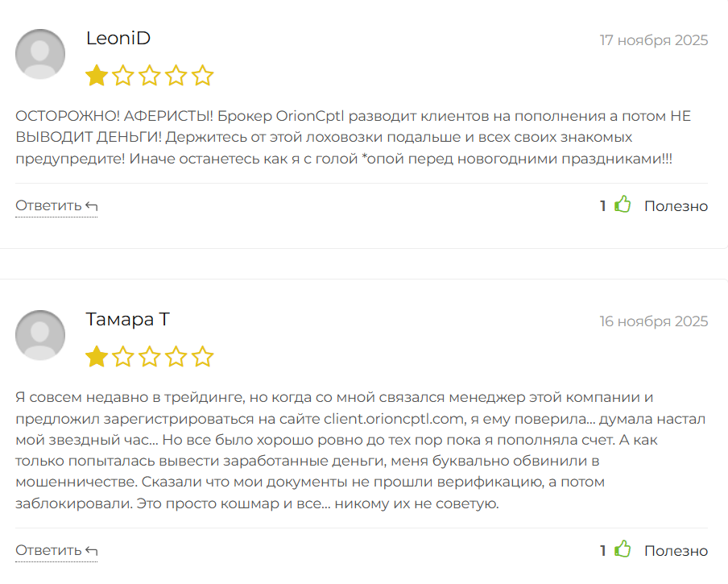Click client.orioncptl.com in Тамара's review text
This screenshot has width=728, height=584.
pyautogui.click(x=395, y=419)
